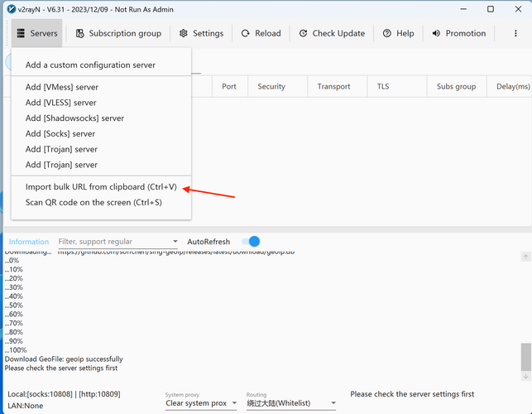Open the System proxy dropdown

(x=201, y=403)
